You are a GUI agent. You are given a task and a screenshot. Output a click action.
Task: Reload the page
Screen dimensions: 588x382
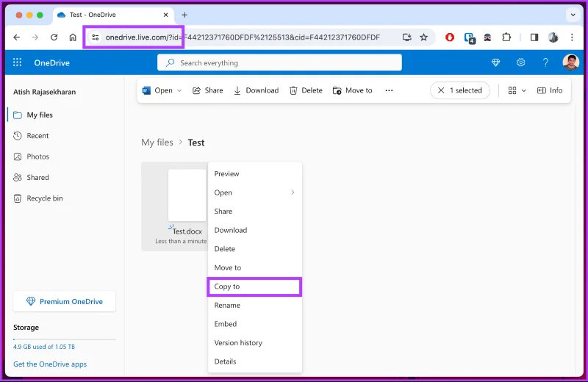click(54, 37)
